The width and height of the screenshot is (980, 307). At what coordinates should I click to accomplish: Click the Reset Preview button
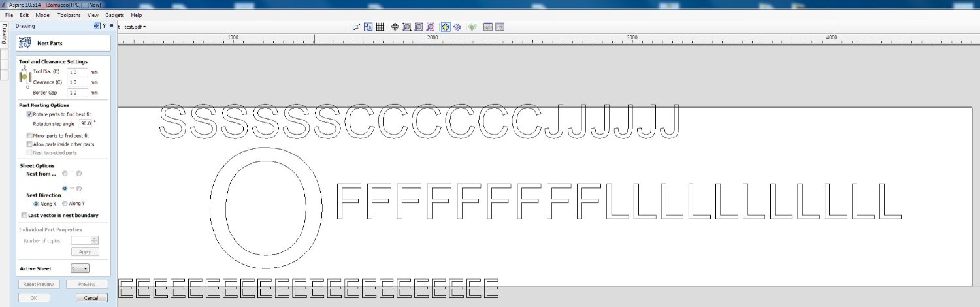point(39,284)
